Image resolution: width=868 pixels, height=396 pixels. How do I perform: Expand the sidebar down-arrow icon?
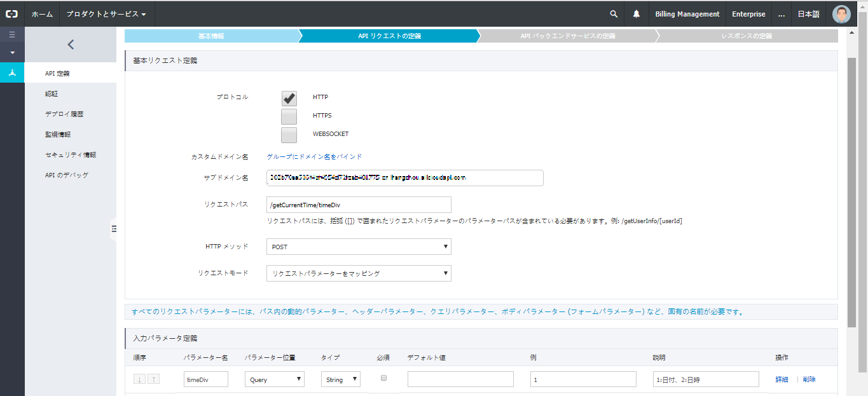click(12, 52)
